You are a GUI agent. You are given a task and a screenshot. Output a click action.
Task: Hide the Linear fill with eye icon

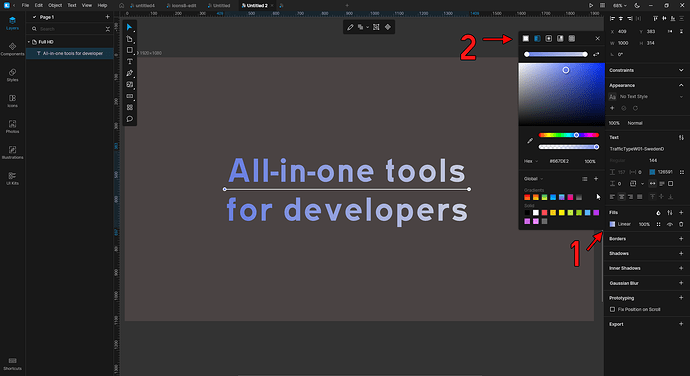(670, 224)
